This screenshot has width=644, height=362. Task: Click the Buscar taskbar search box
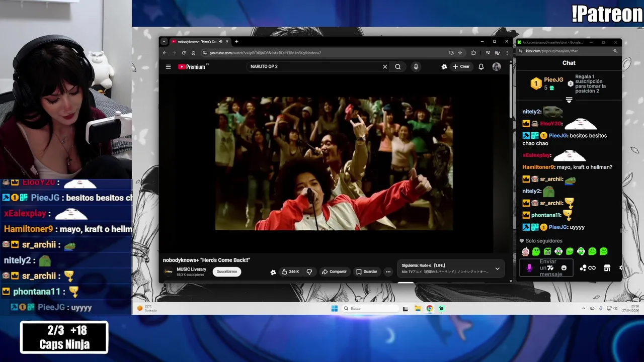371,308
